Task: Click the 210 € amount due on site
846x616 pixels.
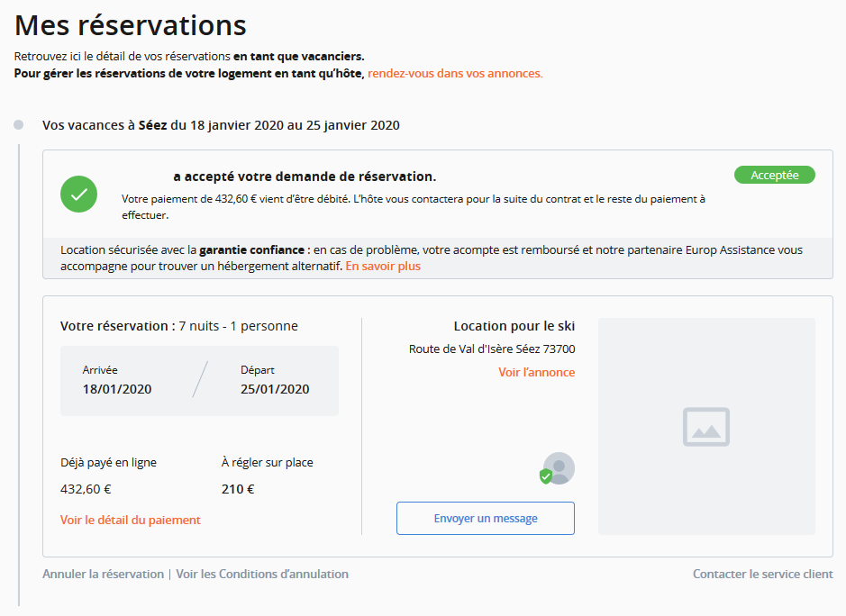Action: [238, 490]
